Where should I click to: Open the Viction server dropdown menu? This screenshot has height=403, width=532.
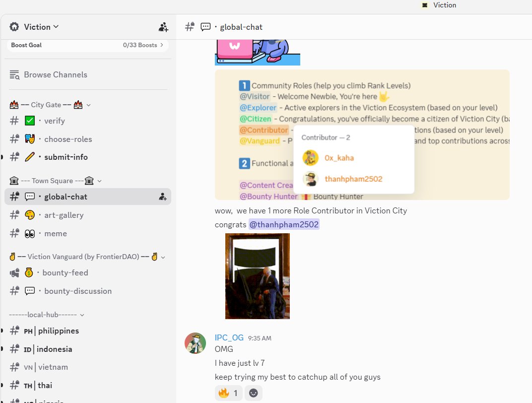tap(41, 27)
